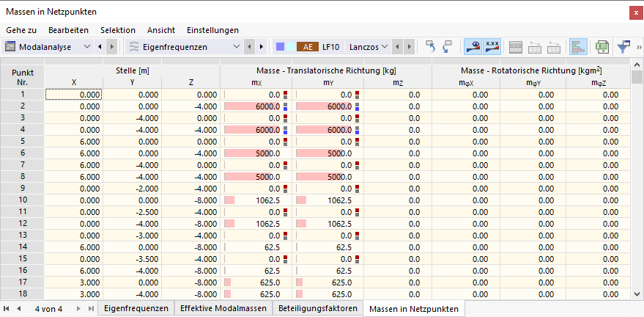Image resolution: width=644 pixels, height=317 pixels.
Task: Open the Einstellungen menu
Action: [212, 30]
